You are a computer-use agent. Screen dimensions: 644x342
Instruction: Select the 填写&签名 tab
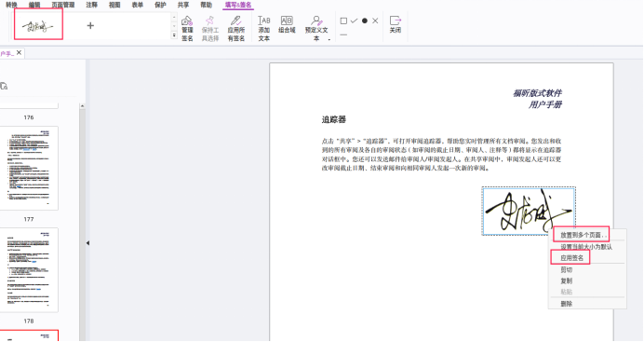[x=238, y=5]
